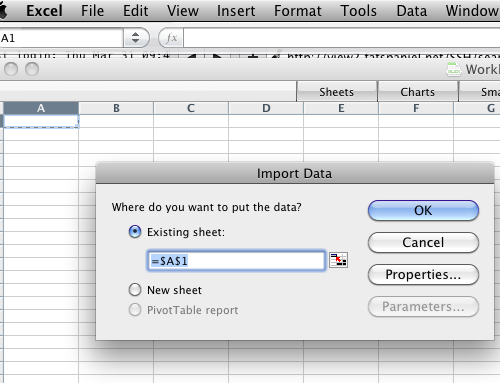The width and height of the screenshot is (500, 383).
Task: Click the Import Data dialog title bar
Action: click(x=295, y=173)
